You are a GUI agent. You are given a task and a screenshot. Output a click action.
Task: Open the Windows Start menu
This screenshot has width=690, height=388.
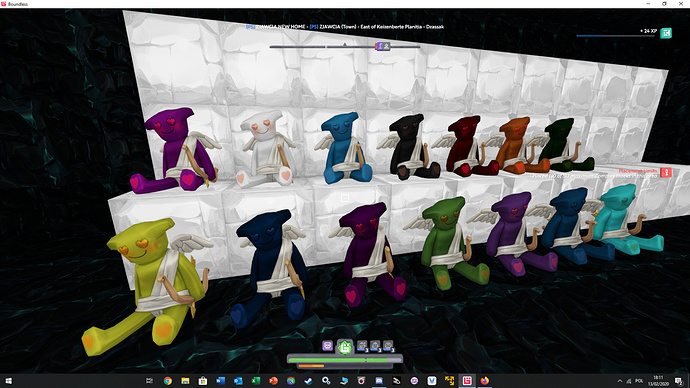click(x=8, y=381)
